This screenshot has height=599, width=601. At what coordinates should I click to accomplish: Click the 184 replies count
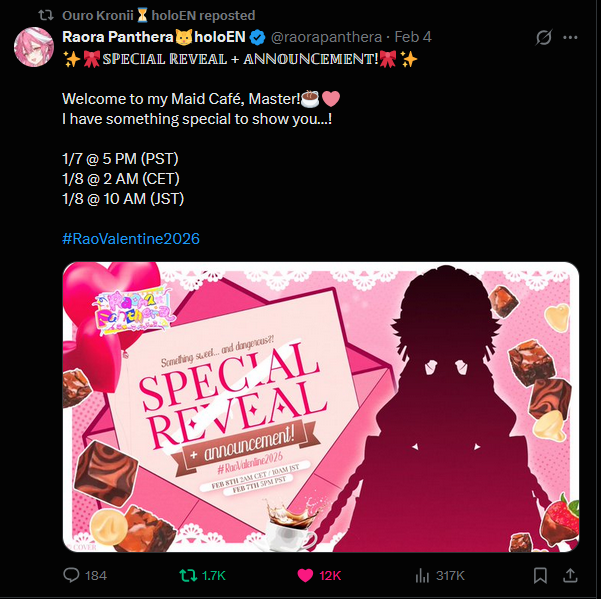pos(96,576)
